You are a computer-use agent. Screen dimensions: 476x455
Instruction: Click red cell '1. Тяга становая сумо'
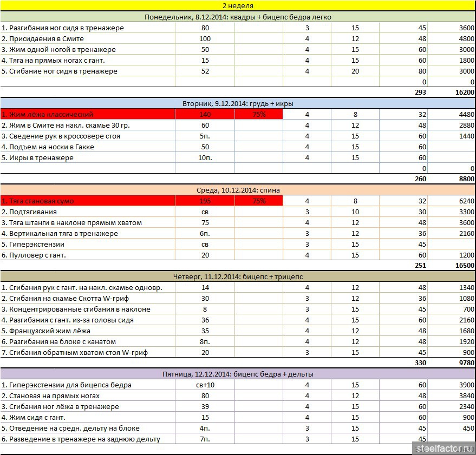(88, 201)
